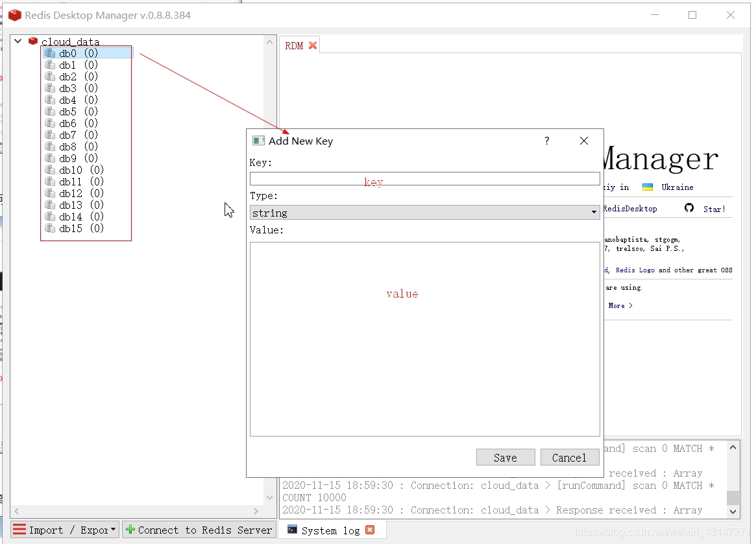
Task: Select database db13 icon
Action: point(50,204)
